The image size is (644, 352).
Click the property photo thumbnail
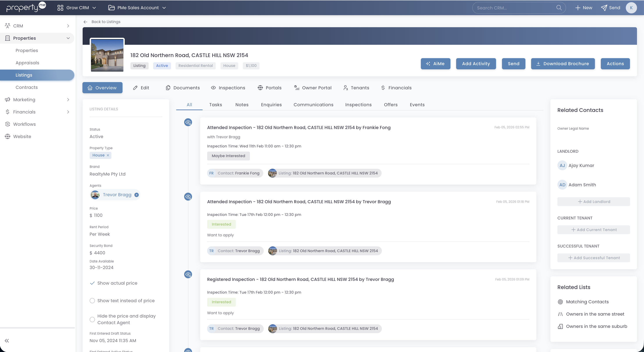(x=107, y=55)
